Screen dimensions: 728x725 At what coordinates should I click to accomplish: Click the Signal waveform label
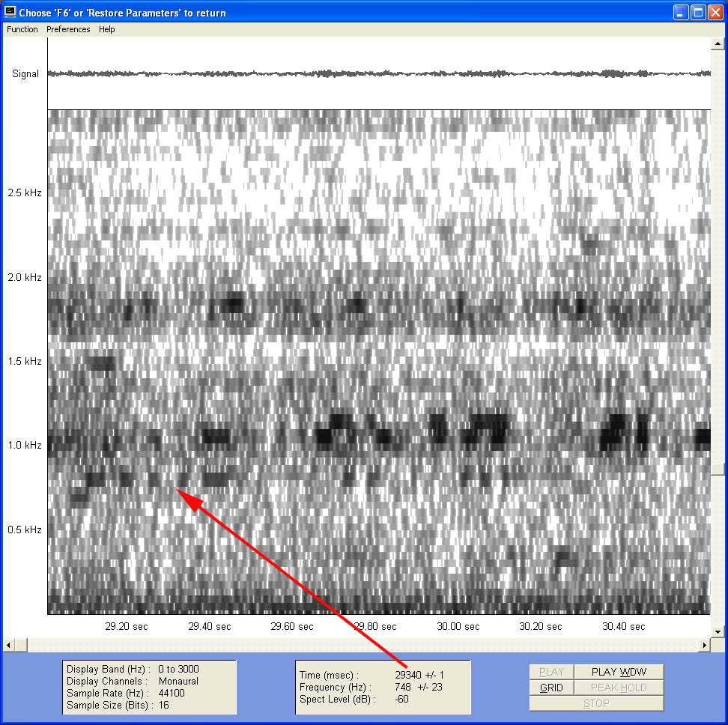point(25,74)
